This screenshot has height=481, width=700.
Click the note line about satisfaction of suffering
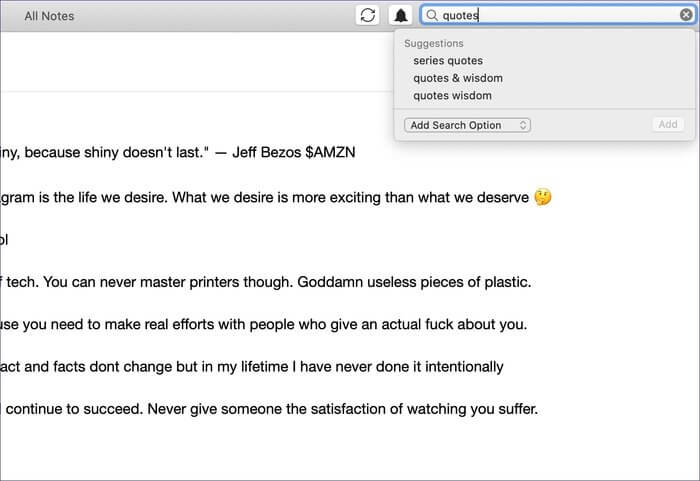click(269, 409)
